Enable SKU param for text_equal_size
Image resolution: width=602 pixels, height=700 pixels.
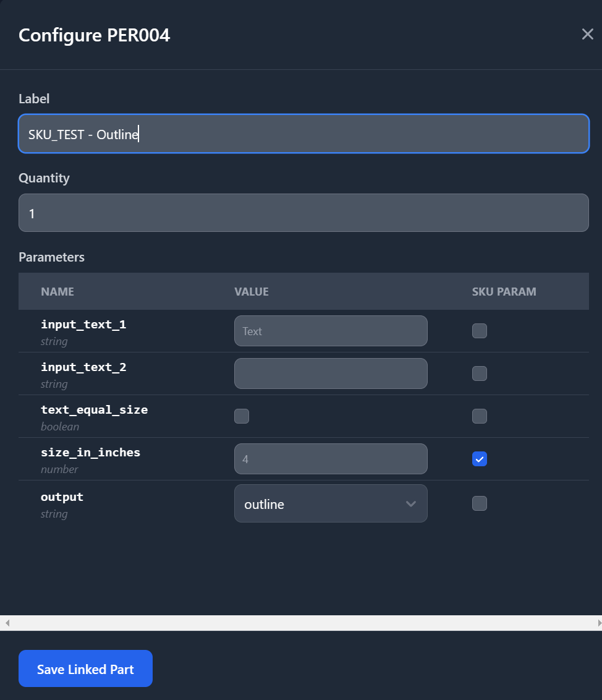479,416
